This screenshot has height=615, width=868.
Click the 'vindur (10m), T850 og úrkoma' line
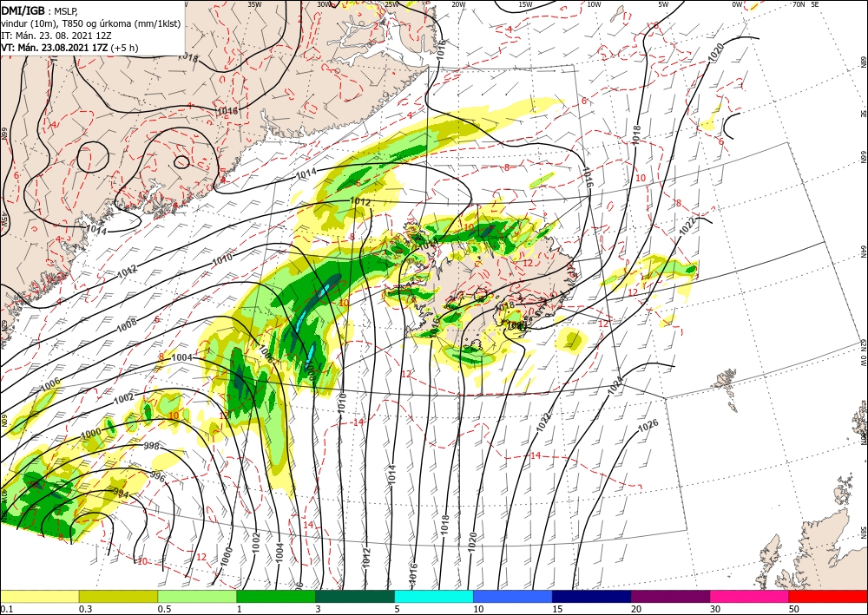point(91,24)
